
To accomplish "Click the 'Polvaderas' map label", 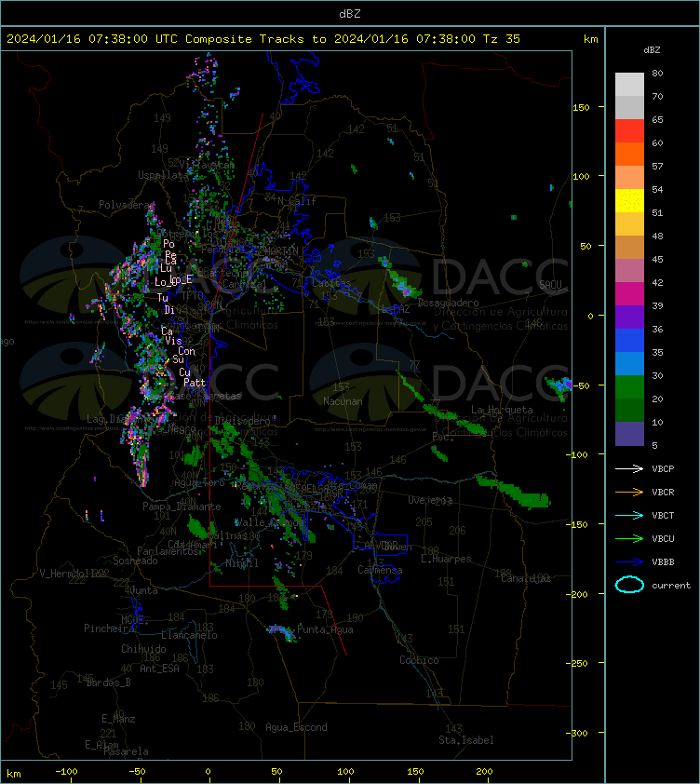I will click(x=126, y=205).
